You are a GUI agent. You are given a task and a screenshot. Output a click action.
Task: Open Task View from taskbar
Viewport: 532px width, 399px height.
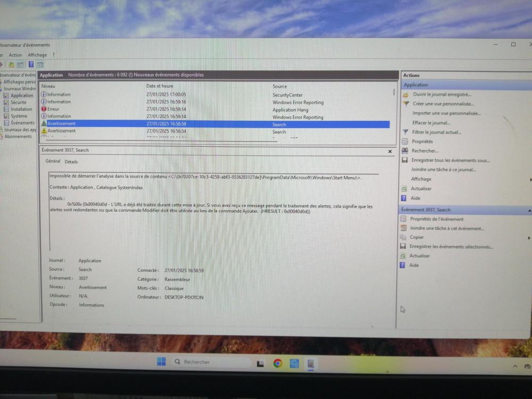260,364
